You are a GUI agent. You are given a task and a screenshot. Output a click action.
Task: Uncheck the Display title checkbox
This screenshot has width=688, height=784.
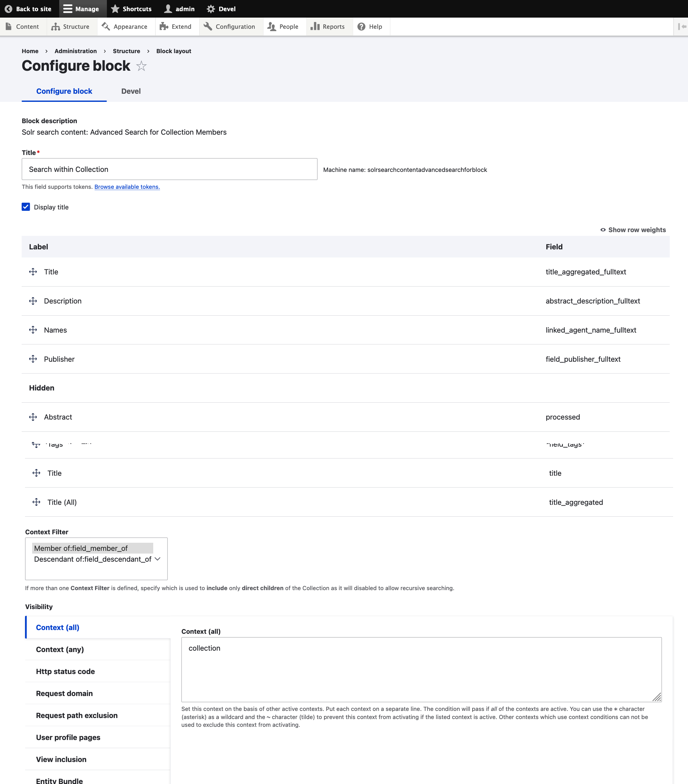26,207
